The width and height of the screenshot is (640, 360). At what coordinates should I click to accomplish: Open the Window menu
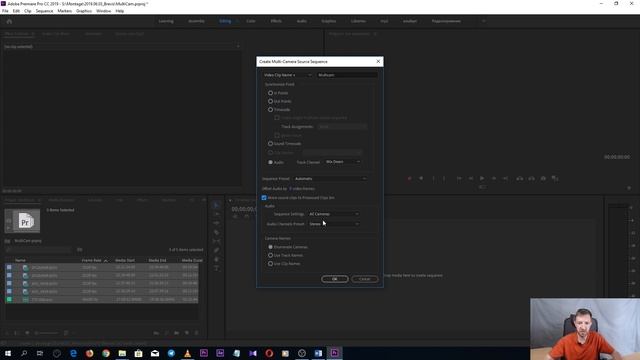(x=103, y=11)
